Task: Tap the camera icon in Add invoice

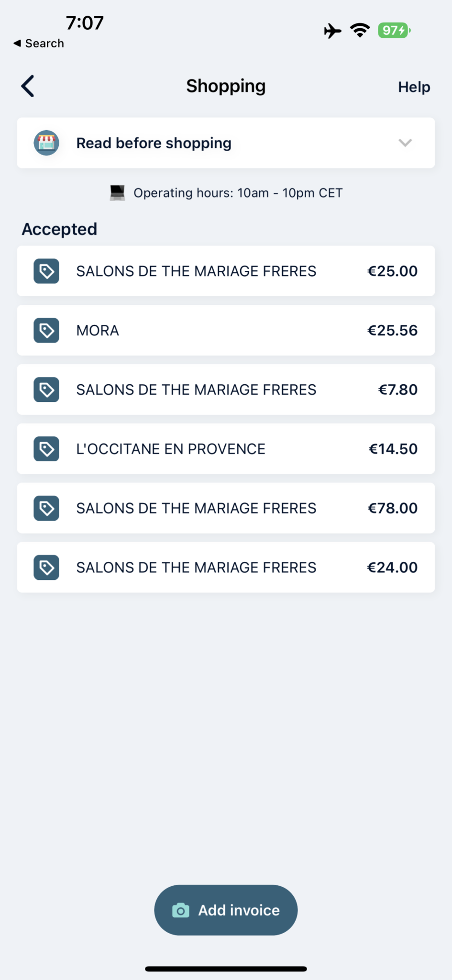Action: coord(181,910)
